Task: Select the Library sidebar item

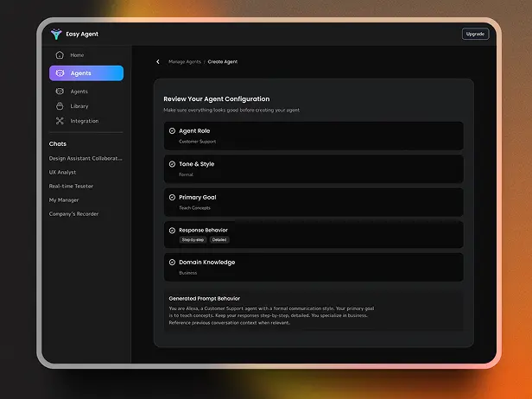Action: (79, 106)
